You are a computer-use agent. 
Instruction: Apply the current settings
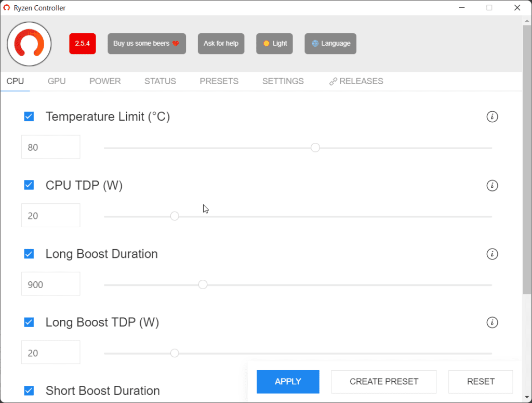tap(288, 382)
